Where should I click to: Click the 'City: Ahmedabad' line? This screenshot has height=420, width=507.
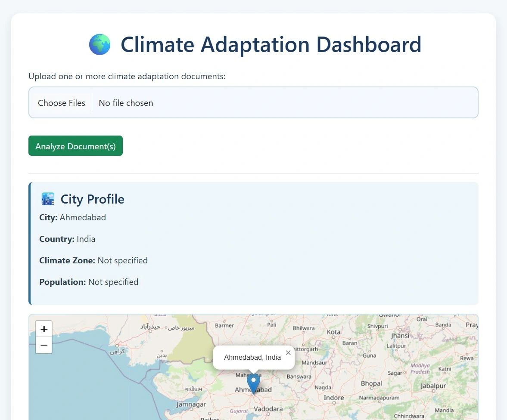72,217
